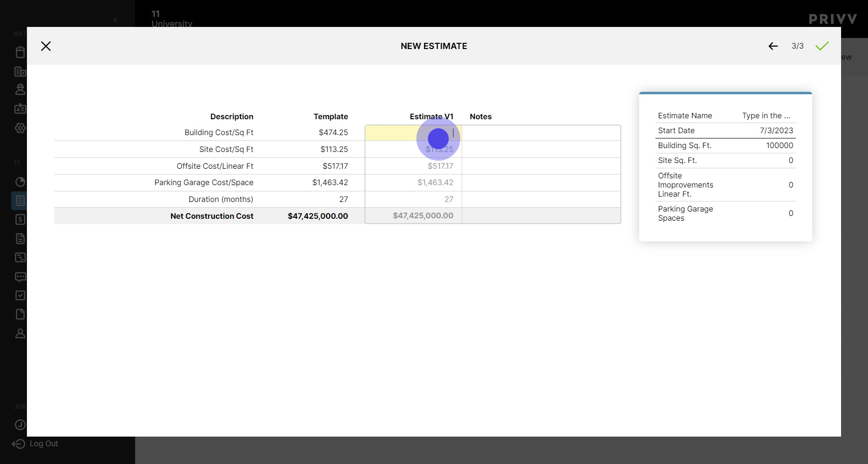Click the clipboard icon in the sidebar
The width and height of the screenshot is (868, 464).
click(20, 52)
